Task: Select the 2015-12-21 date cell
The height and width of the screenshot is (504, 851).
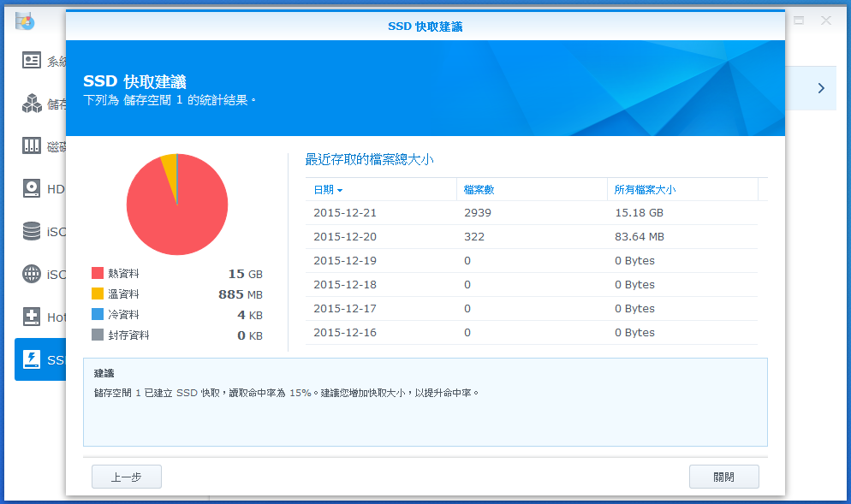Action: click(345, 213)
